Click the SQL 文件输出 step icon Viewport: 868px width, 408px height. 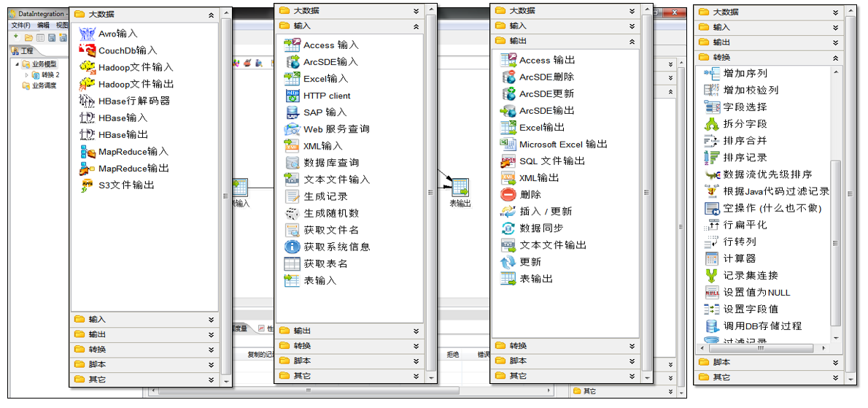click(x=508, y=161)
